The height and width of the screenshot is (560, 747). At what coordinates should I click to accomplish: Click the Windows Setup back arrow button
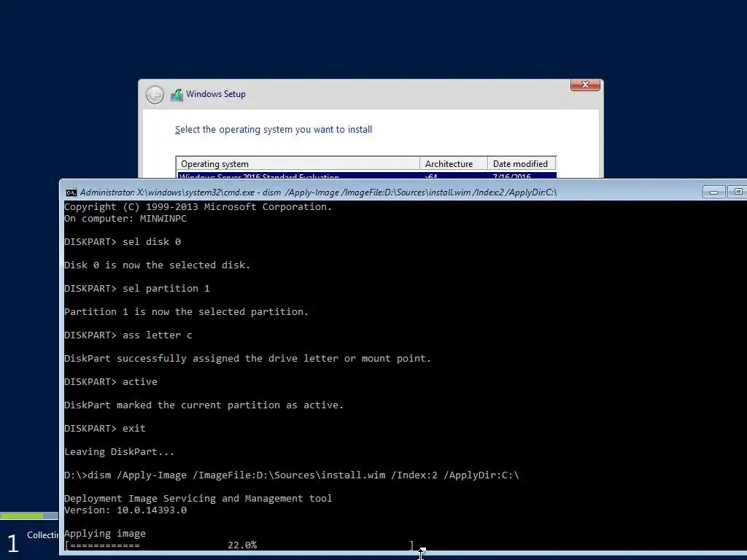[x=155, y=95]
